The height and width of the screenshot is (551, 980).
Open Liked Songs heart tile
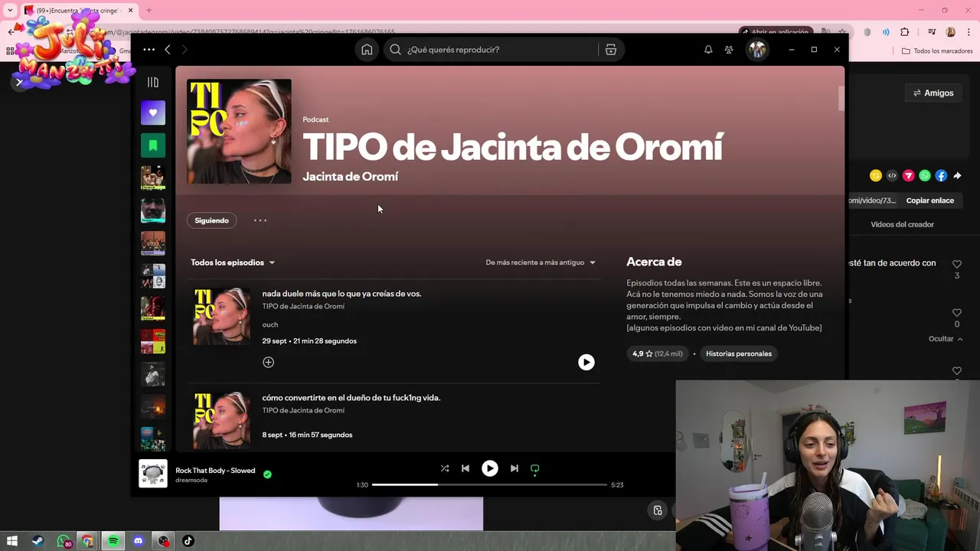pos(153,112)
